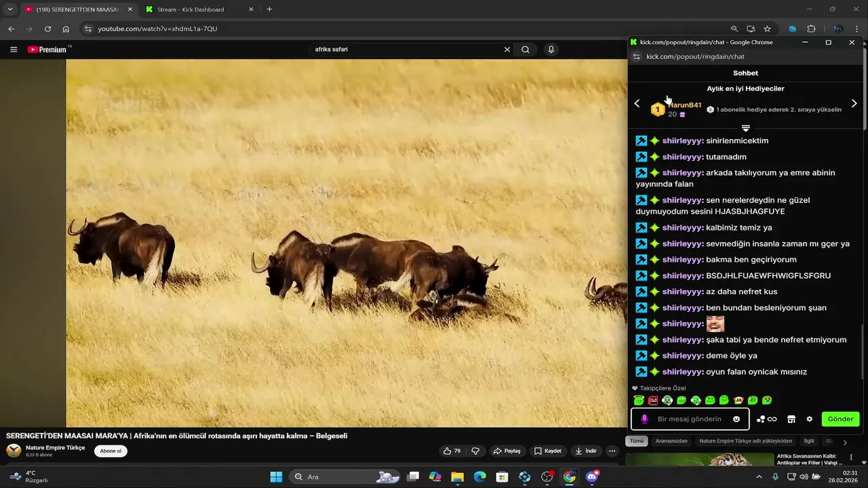Open the emote image posted by shiirleyyy

point(715,323)
